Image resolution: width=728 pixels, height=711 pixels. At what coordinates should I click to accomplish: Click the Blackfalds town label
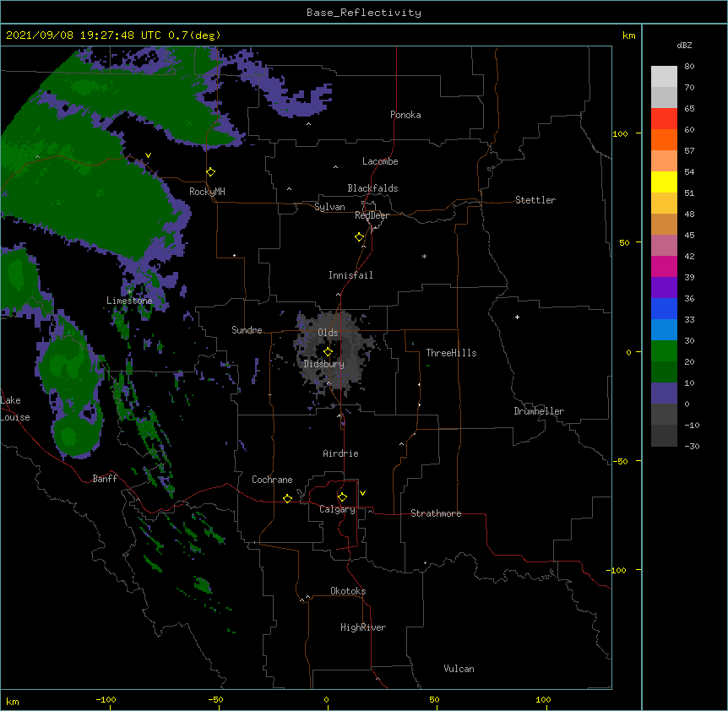tap(372, 188)
